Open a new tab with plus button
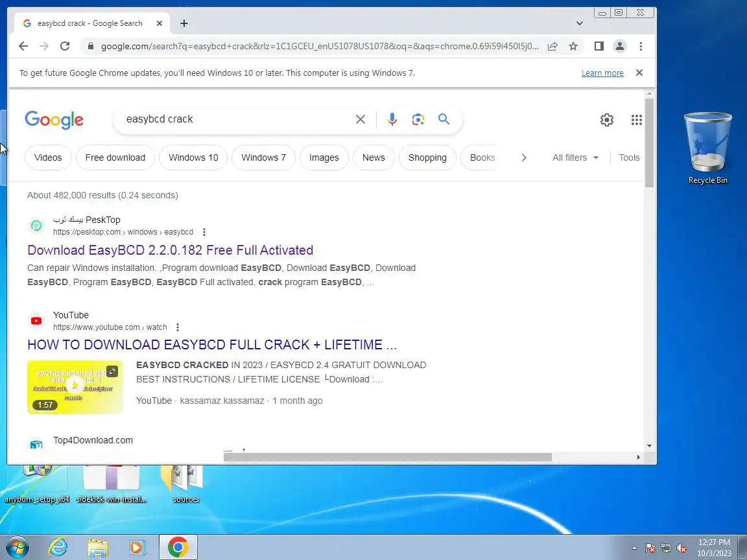747x560 pixels. (184, 23)
